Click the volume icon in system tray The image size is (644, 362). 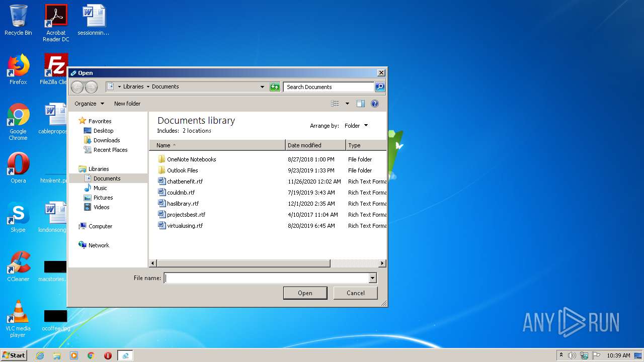(572, 355)
